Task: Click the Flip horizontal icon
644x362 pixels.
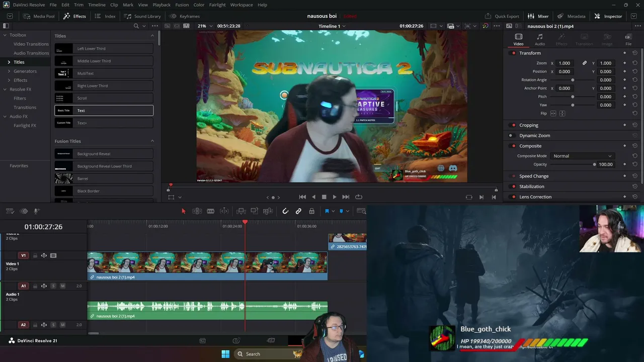Action: (x=553, y=114)
